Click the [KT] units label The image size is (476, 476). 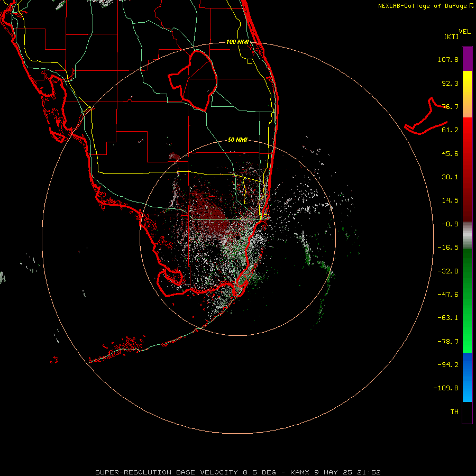(452, 36)
